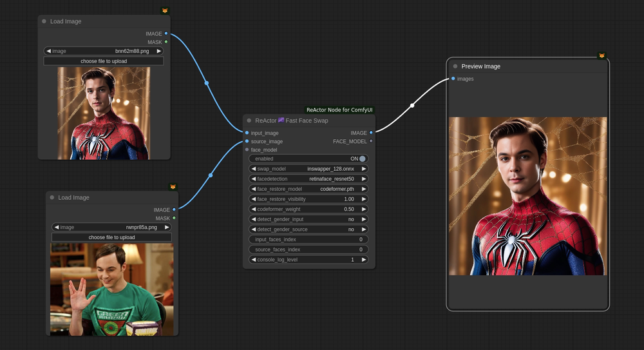This screenshot has height=350, width=644.
Task: Click the midpoint dot on the link into input_image
Action: (207, 83)
